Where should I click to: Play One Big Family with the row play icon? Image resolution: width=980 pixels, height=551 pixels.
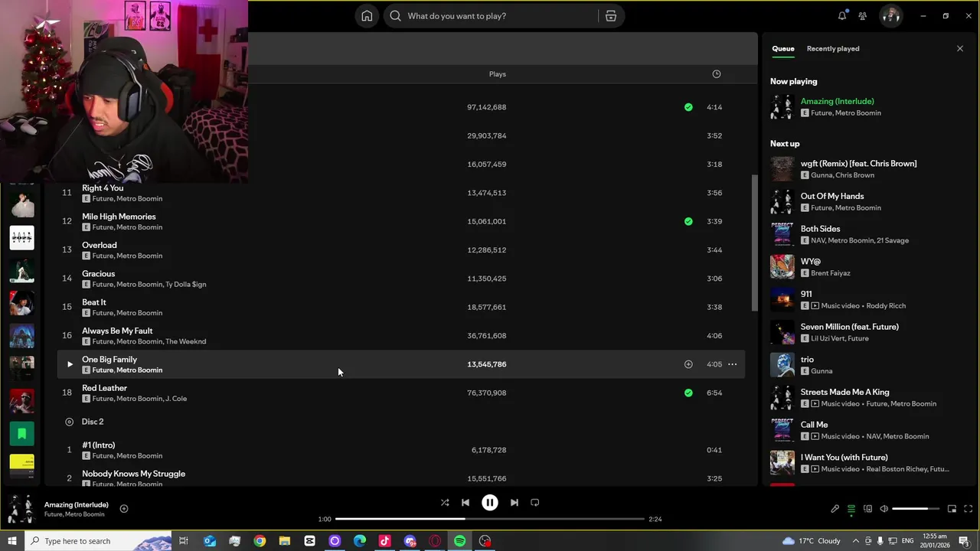pyautogui.click(x=70, y=364)
